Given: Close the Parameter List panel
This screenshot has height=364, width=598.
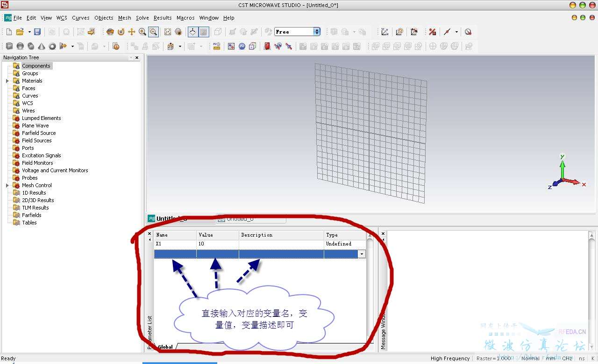Looking at the screenshot, I should coord(149,234).
